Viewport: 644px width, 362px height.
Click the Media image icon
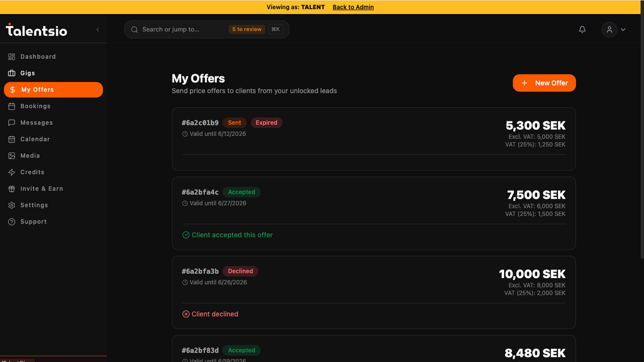tap(12, 156)
